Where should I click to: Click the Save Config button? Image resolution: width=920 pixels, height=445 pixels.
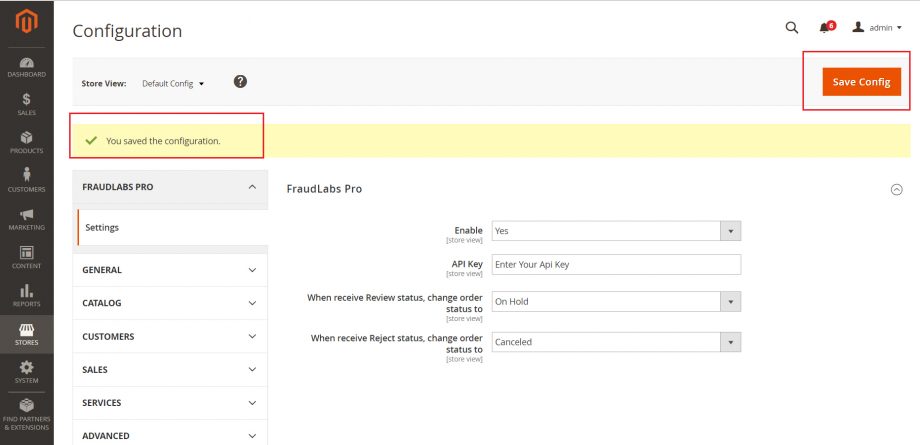[861, 82]
